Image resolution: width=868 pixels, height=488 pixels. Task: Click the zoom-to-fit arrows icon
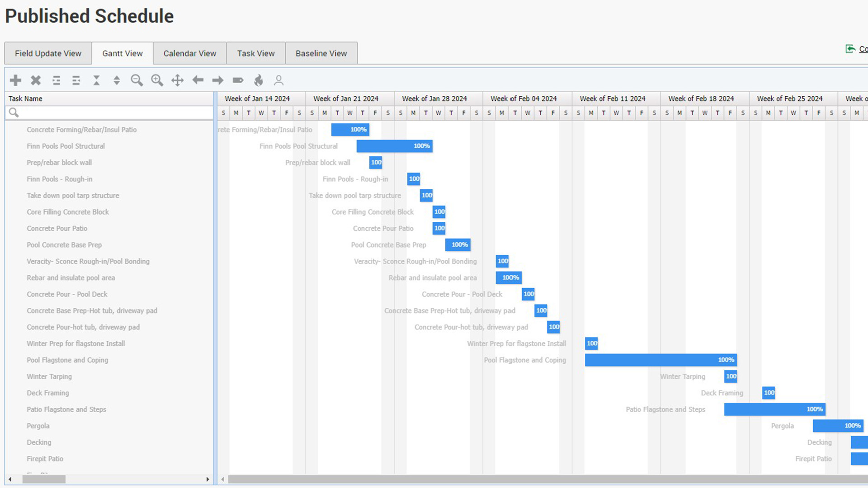[177, 80]
